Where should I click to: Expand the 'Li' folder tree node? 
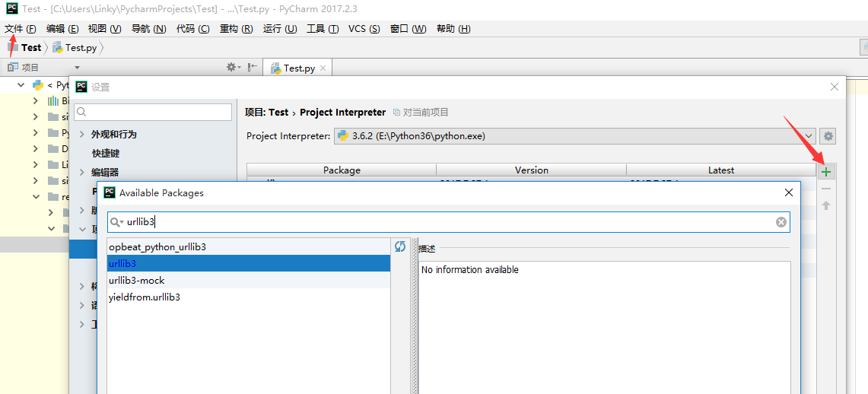(36, 165)
